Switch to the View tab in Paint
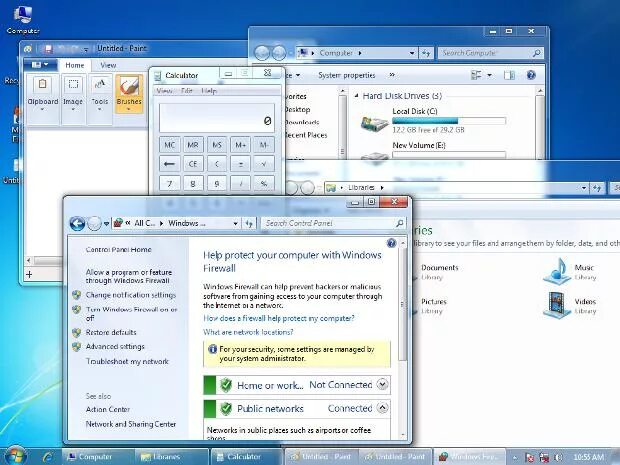The height and width of the screenshot is (465, 620). pos(108,65)
